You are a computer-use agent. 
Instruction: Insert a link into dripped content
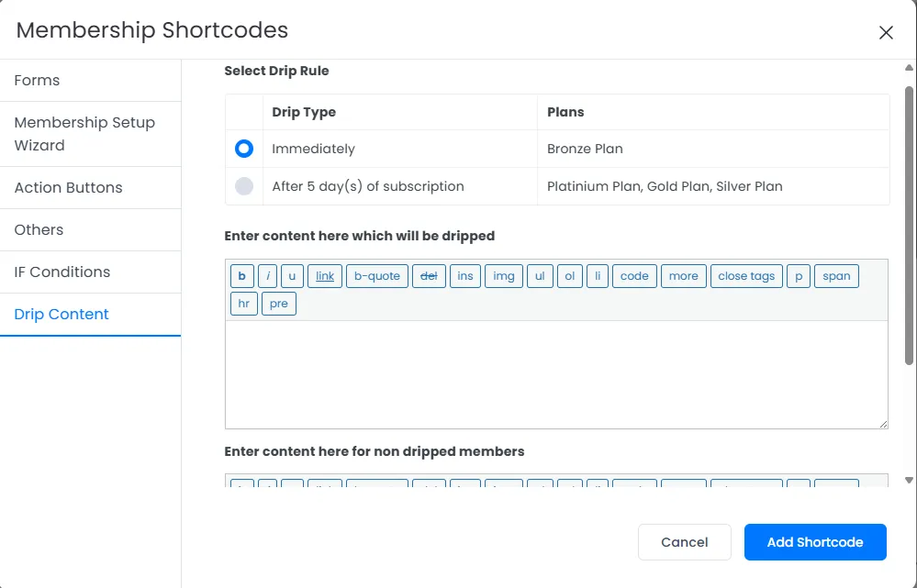[x=324, y=275]
